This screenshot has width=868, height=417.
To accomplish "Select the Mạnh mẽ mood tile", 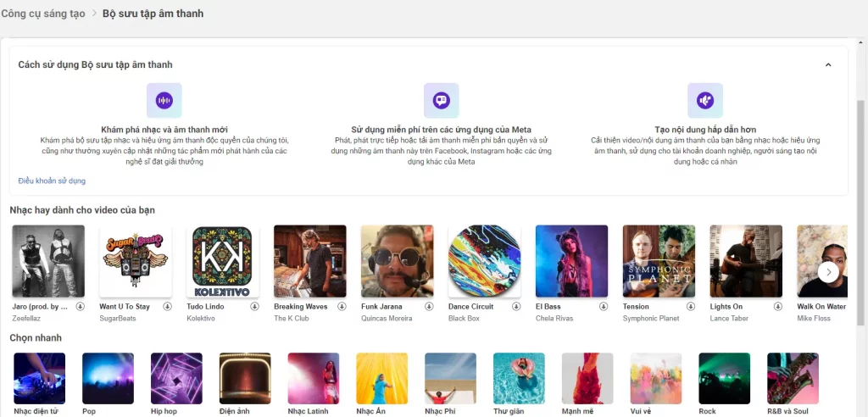I will 587,378.
